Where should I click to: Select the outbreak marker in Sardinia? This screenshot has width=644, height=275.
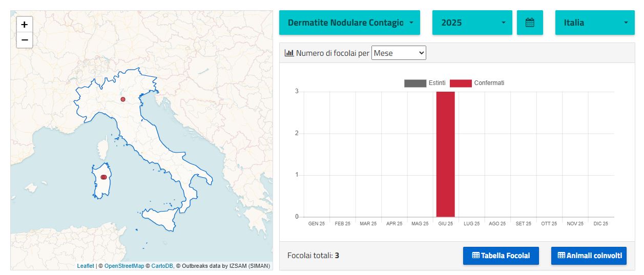(103, 177)
